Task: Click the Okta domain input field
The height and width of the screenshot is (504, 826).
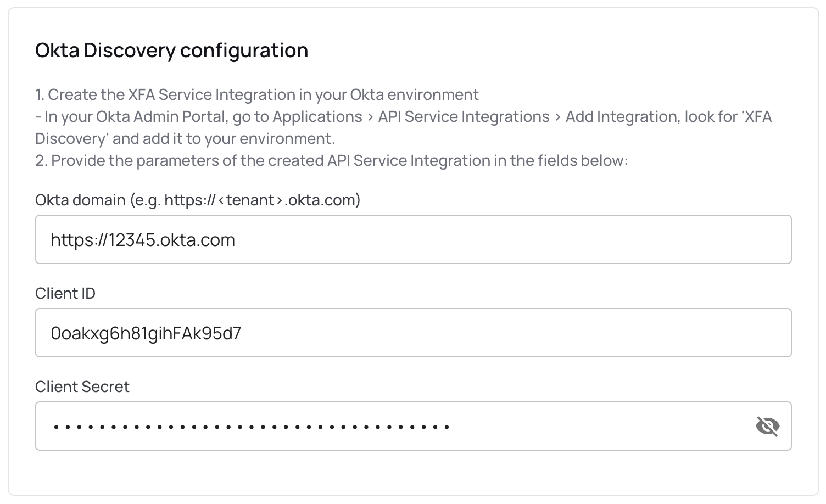Action: [413, 239]
